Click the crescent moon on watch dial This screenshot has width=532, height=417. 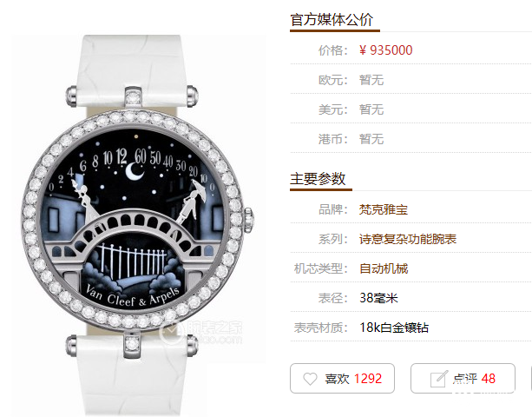tap(135, 171)
